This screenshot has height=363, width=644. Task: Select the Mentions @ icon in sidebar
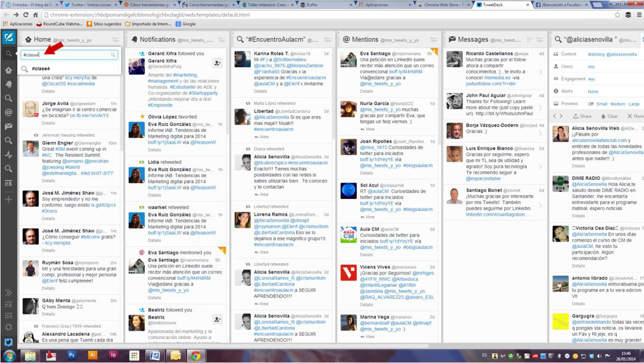pos(8,112)
